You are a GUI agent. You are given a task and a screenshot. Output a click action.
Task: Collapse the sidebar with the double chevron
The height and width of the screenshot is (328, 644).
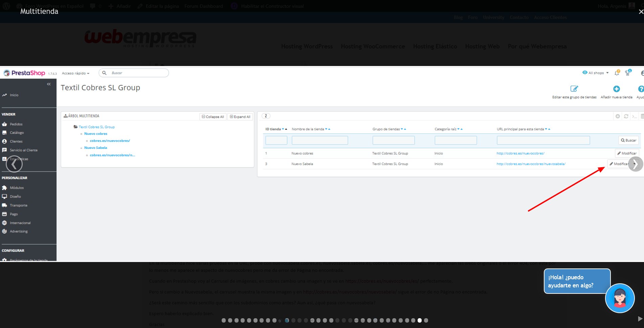49,84
